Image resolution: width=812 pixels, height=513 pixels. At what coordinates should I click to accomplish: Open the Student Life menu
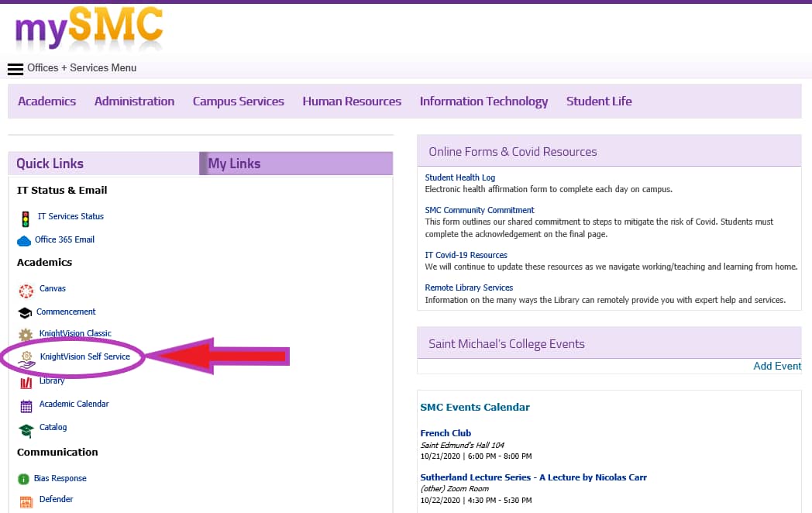[x=599, y=101]
